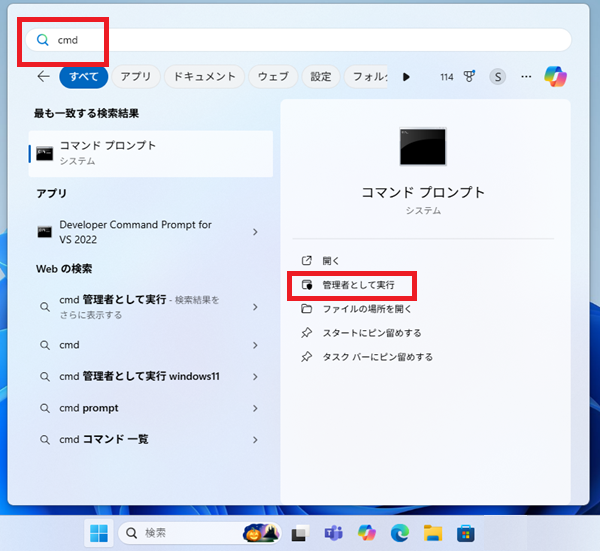Click search icon beside the plain cmd suggestion
Screen dimensions: 600x551
[x=45, y=345]
